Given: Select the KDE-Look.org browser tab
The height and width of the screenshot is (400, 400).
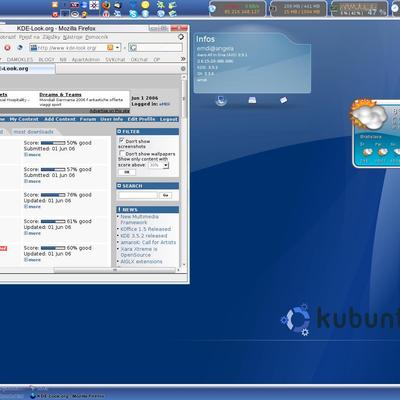Looking at the screenshot, I should (27, 69).
